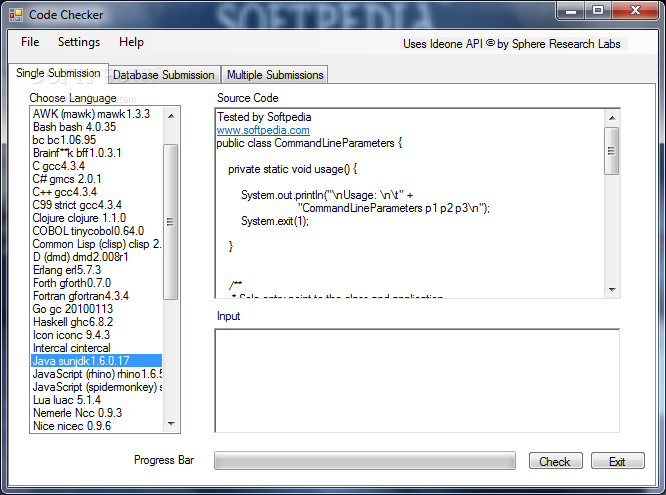Open the Settings menu

coord(79,42)
